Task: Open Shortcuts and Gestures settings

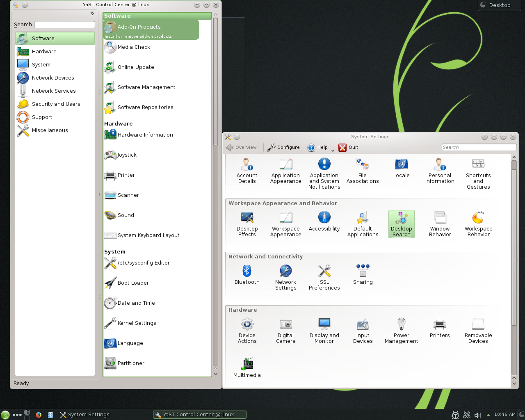Action: tap(478, 174)
